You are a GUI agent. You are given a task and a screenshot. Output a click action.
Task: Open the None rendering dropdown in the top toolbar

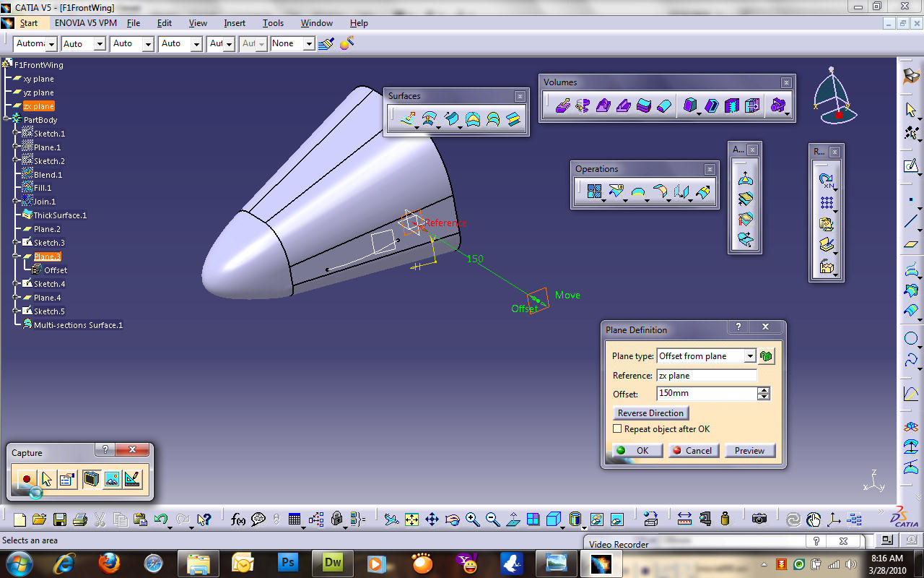(309, 43)
